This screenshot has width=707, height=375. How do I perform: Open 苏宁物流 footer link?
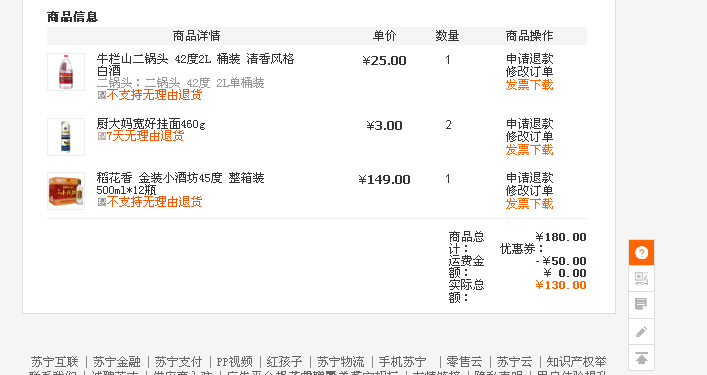point(340,362)
